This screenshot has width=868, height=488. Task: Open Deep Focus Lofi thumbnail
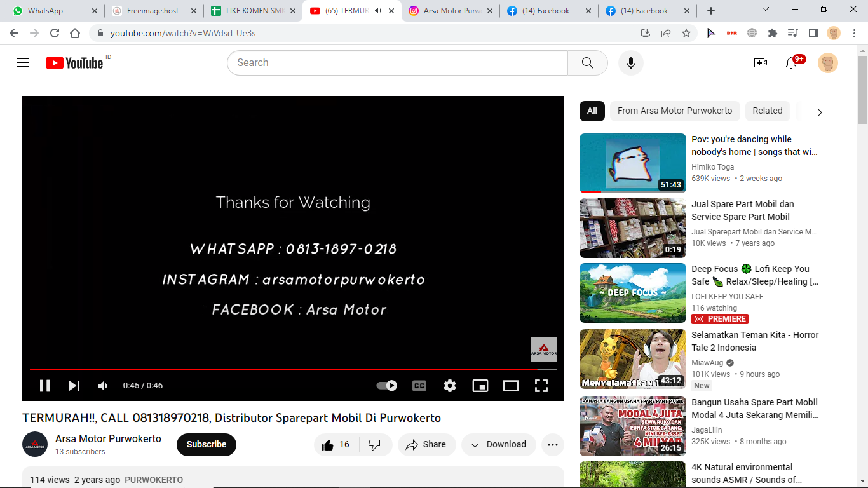coord(633,293)
